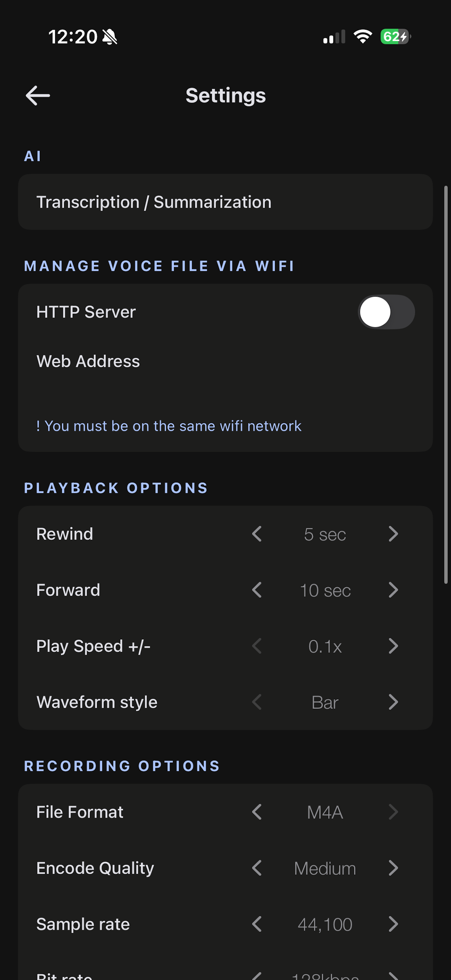Lower the Encode Quality setting
This screenshot has width=451, height=980.
tap(257, 868)
